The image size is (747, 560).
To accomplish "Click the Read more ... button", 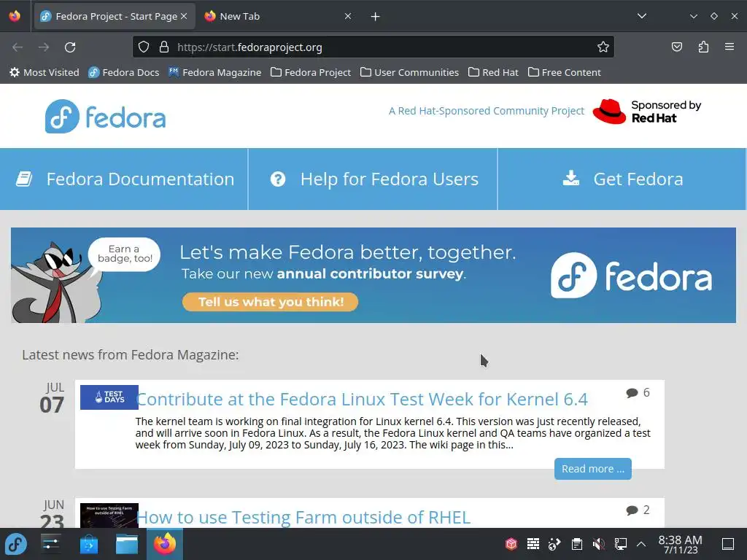I will (x=592, y=469).
